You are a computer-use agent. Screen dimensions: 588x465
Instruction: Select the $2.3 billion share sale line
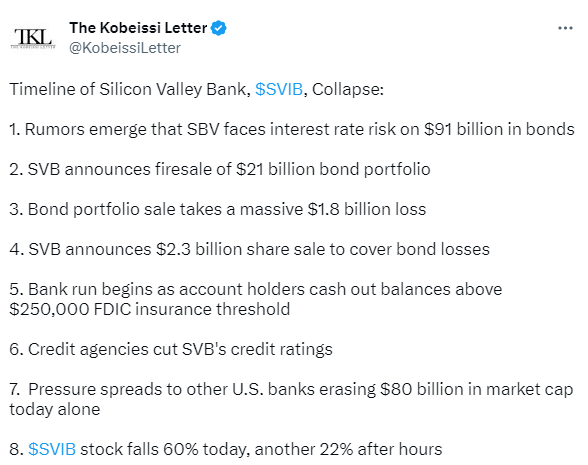(249, 249)
